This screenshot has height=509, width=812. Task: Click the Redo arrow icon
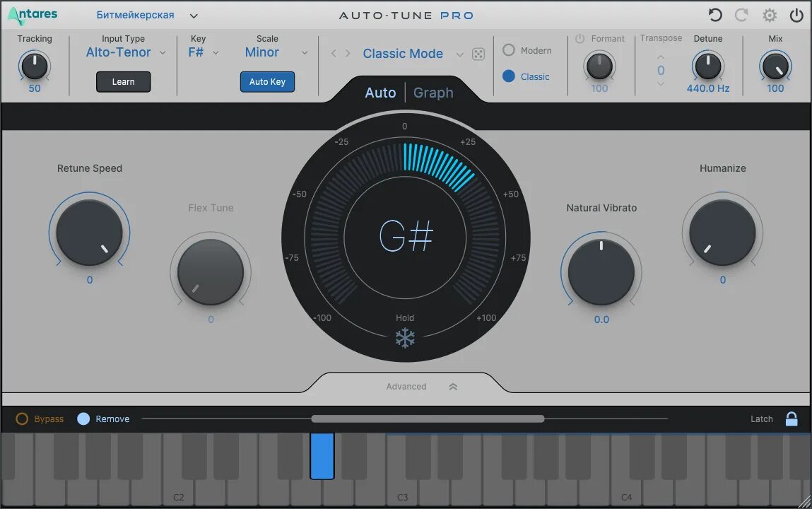tap(741, 15)
